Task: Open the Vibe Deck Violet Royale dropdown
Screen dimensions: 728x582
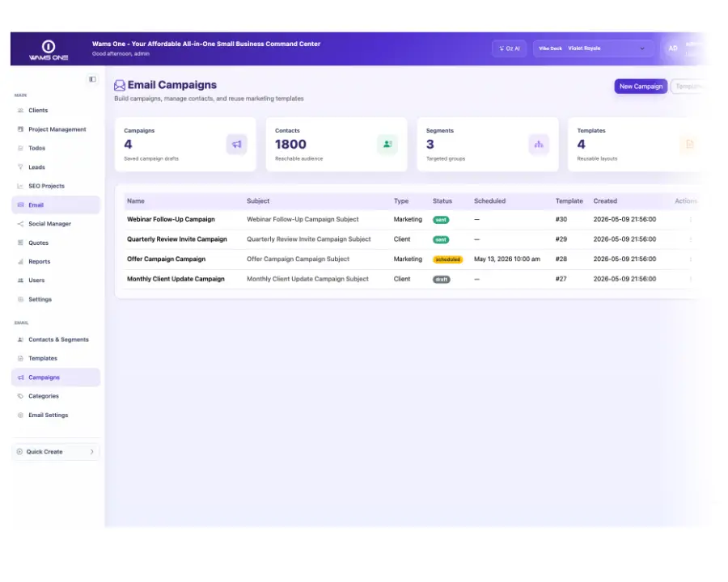Action: coord(594,48)
